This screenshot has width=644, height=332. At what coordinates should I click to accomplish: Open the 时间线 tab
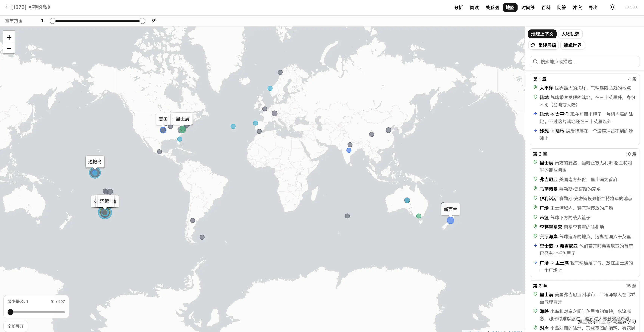[528, 7]
